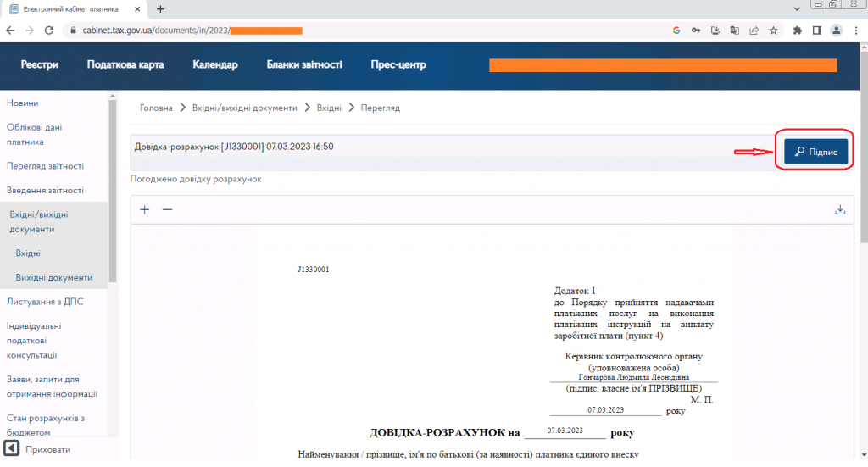Click the translate page icon
Image resolution: width=868 pixels, height=467 pixels.
[735, 31]
